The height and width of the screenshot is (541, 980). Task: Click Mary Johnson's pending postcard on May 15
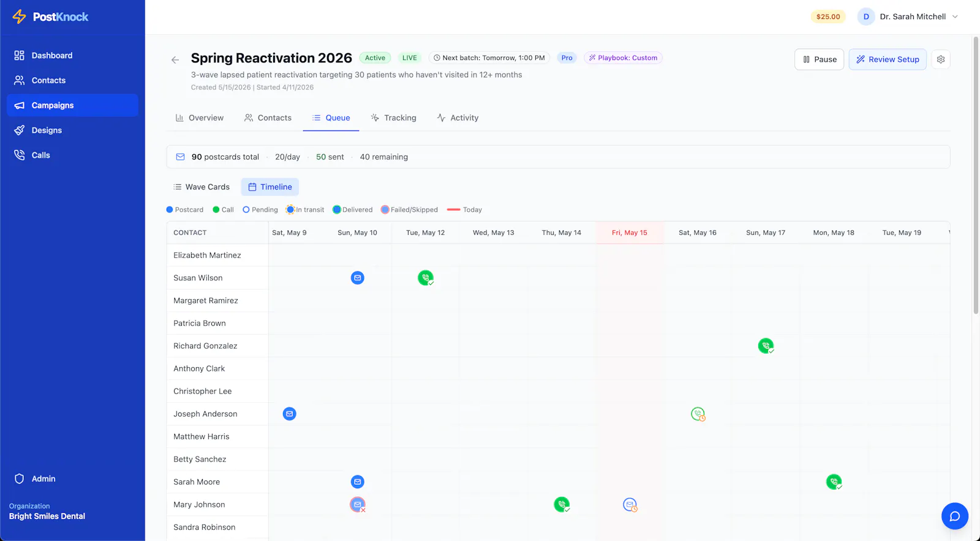point(630,504)
